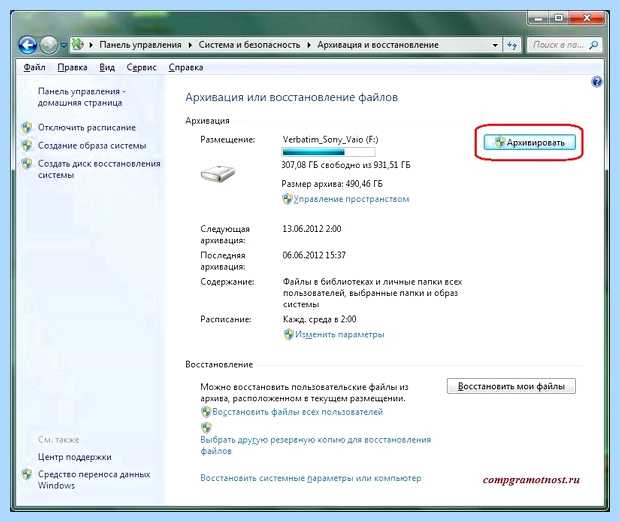Click shield icon beside Средство переноса данных
Image resolution: width=620 pixels, height=522 pixels.
point(26,474)
